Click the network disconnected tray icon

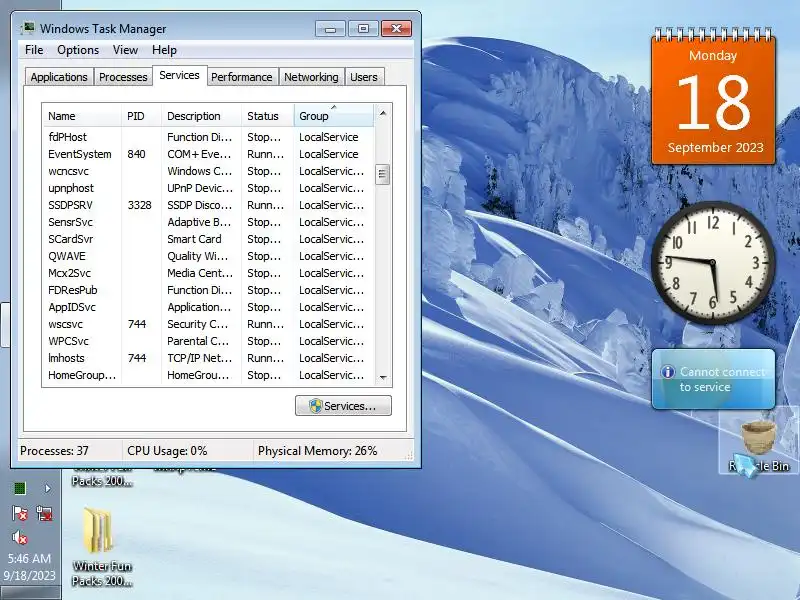[44, 513]
